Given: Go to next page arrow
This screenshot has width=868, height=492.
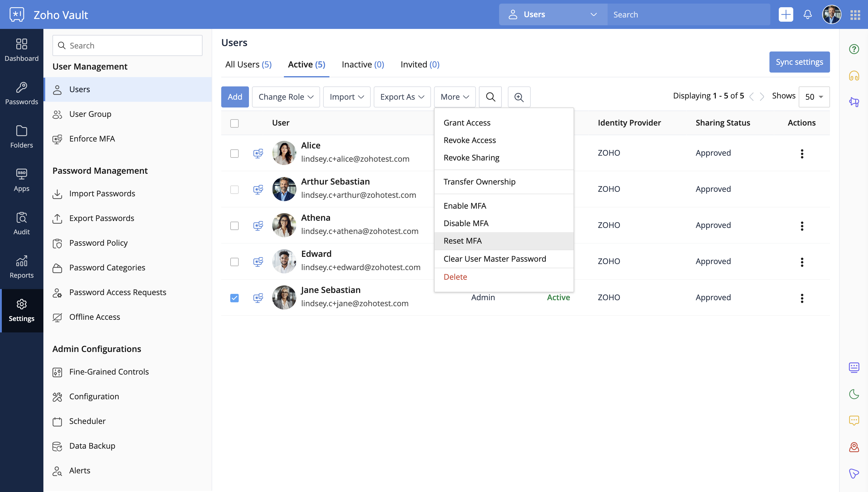Looking at the screenshot, I should [762, 97].
